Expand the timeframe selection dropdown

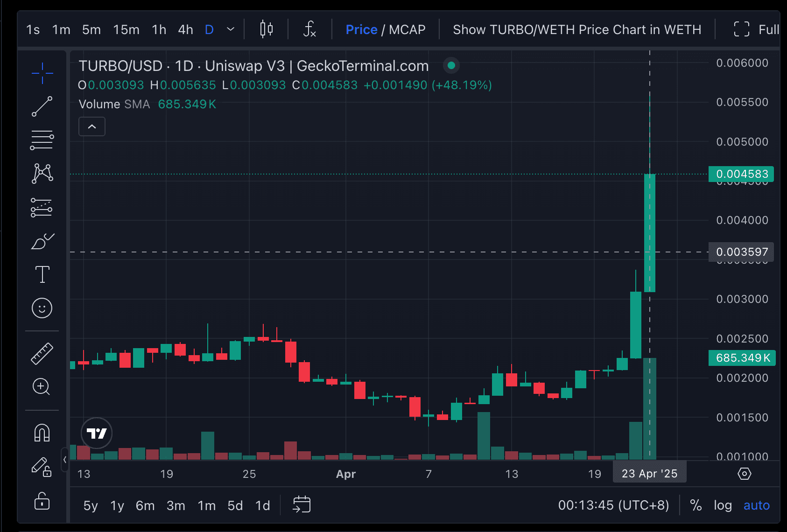coord(230,29)
